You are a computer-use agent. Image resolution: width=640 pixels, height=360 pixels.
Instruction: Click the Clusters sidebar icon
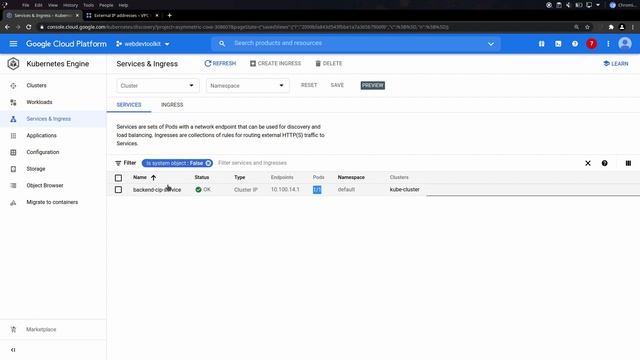pos(13,86)
